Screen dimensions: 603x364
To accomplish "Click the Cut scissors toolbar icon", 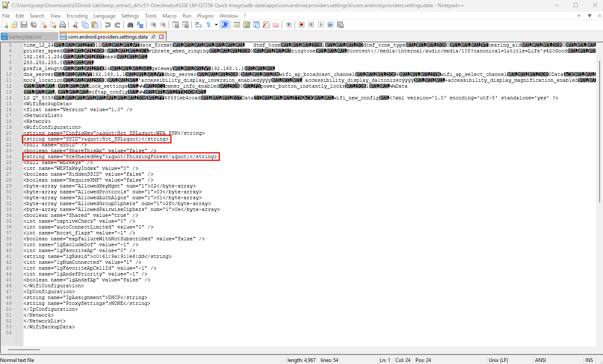I will (75, 25).
